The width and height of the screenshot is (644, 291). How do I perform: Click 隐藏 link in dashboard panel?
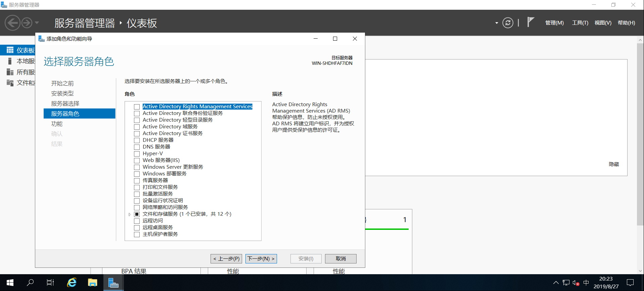614,164
